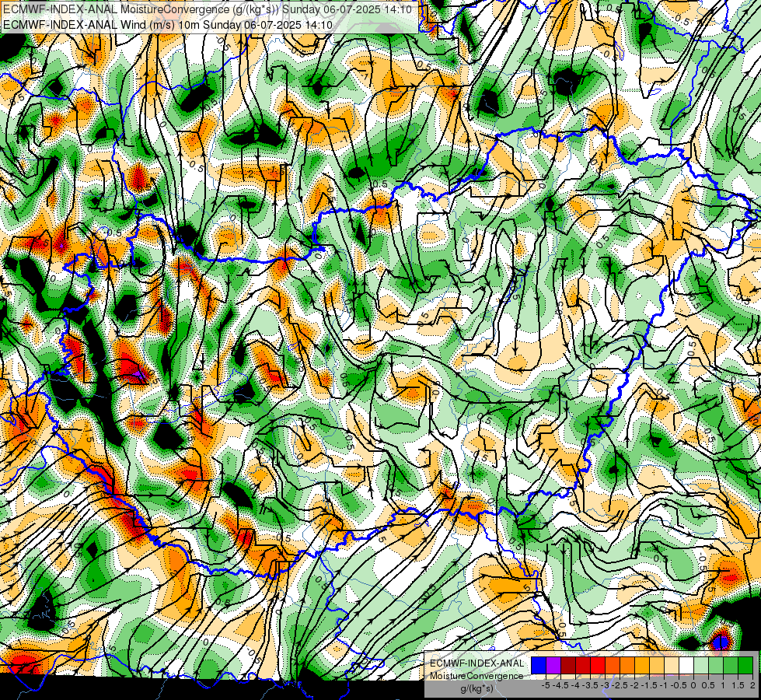The height and width of the screenshot is (700, 761).
Task: Click the legend's MoistureConvergence label
Action: click(x=476, y=676)
